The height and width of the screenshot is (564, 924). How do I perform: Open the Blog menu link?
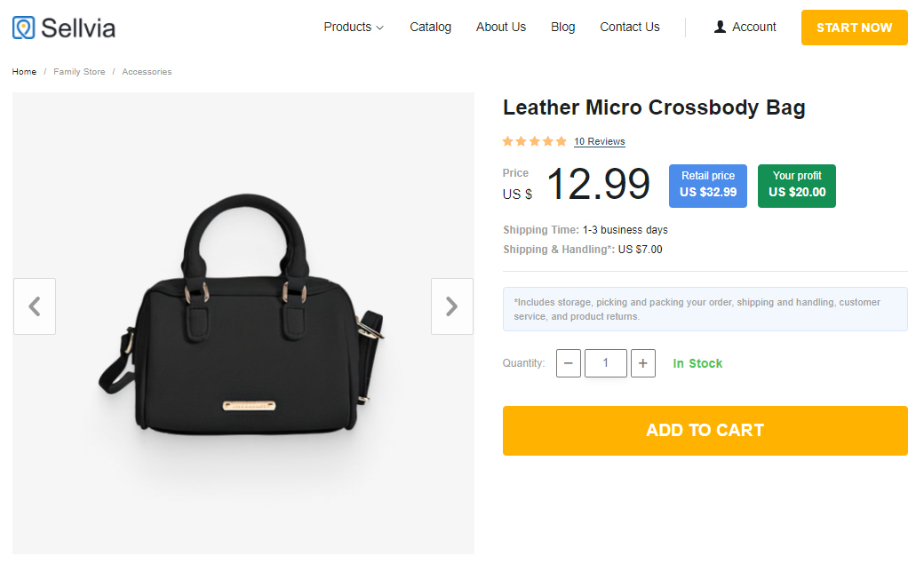click(x=562, y=28)
